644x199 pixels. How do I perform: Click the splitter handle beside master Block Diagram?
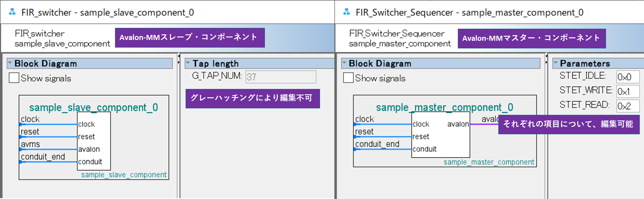(546, 59)
